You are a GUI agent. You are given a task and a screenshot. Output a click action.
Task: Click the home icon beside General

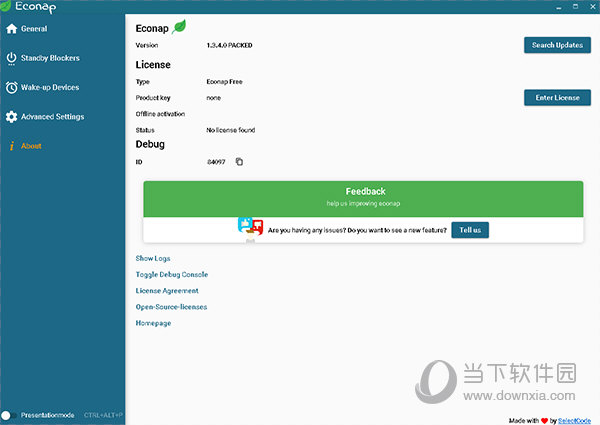pos(11,29)
